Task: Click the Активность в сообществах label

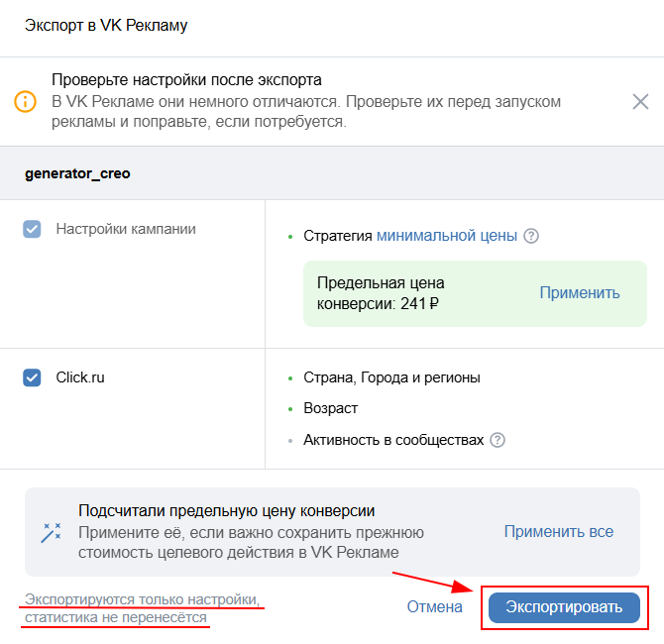Action: pyautogui.click(x=393, y=440)
